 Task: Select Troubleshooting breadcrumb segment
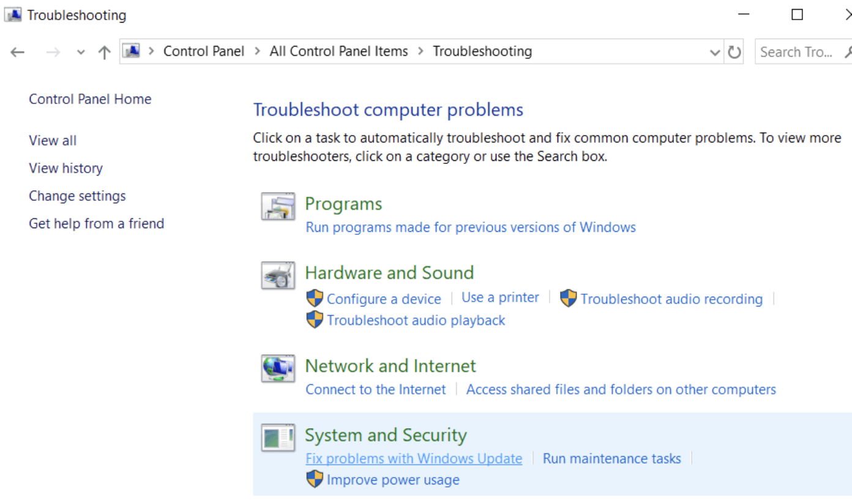(482, 51)
